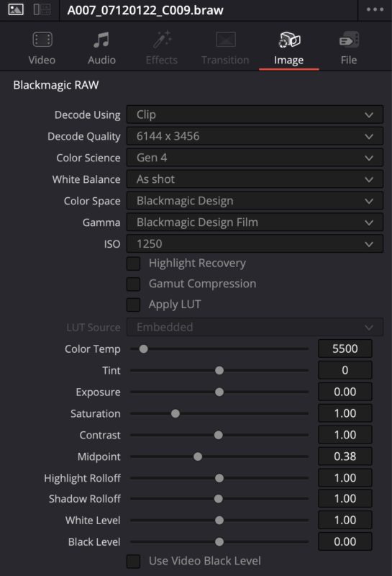Open the Decode Quality dropdown

point(255,136)
